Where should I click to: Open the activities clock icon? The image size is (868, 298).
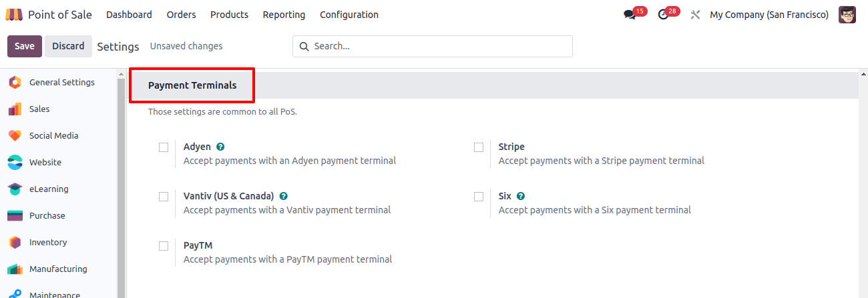[663, 15]
